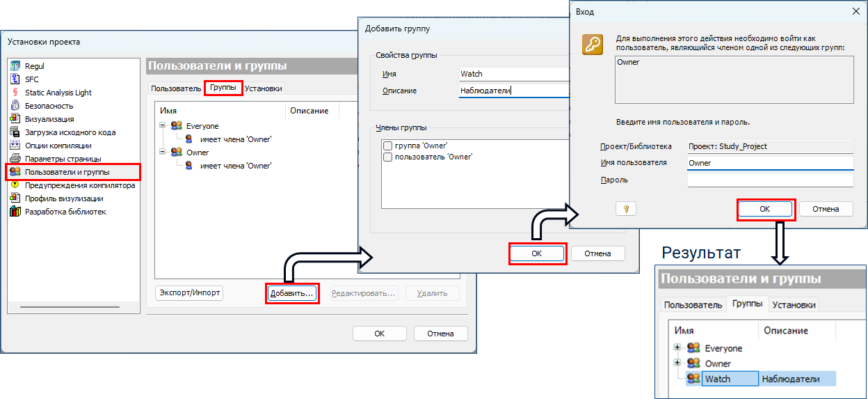868x399 pixels.
Task: Click the Опции компиляции icon
Action: 15,146
